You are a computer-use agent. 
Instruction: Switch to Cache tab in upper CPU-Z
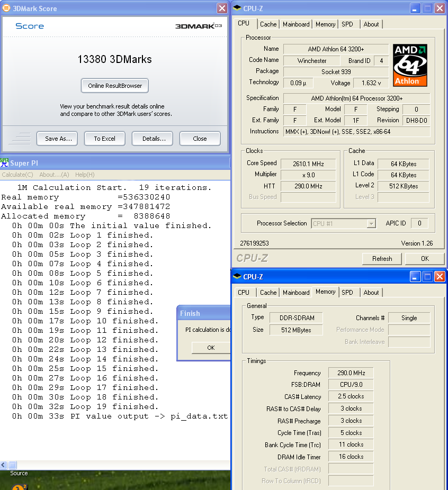pos(268,24)
